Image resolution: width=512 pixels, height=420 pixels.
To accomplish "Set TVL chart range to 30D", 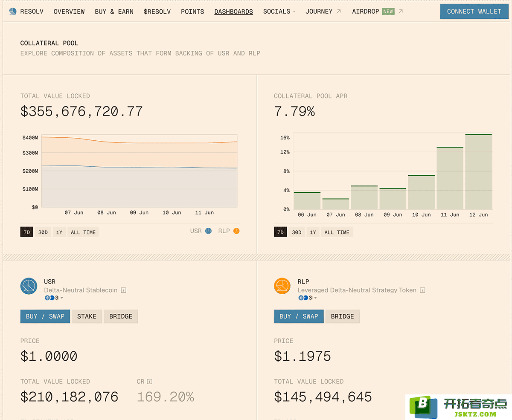I will click(x=43, y=232).
